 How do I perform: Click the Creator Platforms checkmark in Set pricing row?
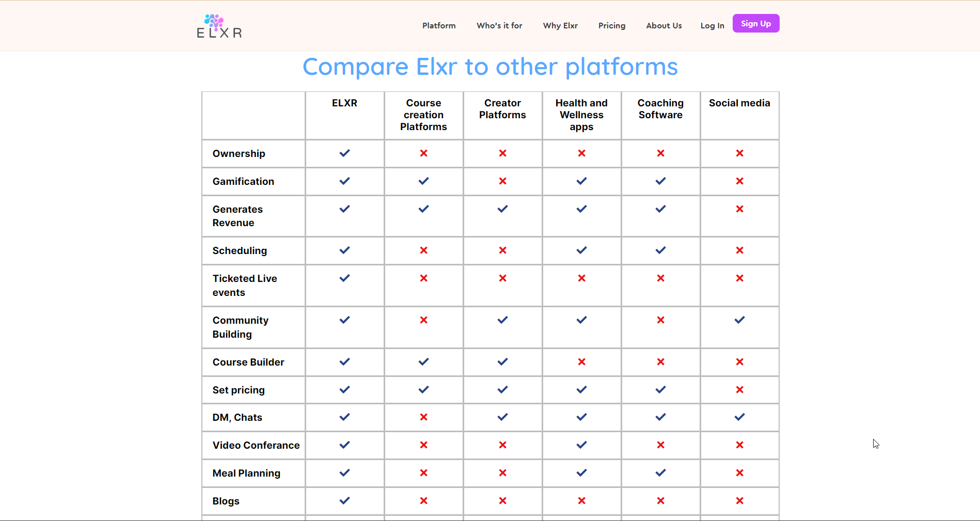coord(502,389)
